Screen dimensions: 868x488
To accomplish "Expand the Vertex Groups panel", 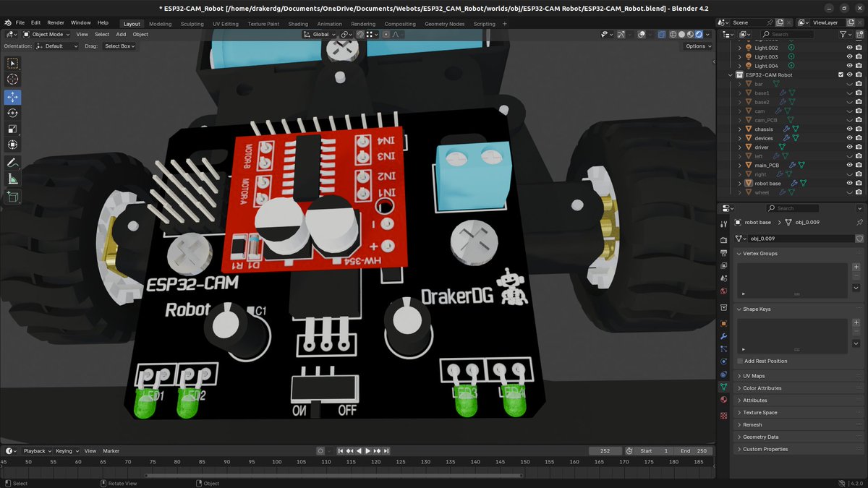I will pyautogui.click(x=756, y=253).
